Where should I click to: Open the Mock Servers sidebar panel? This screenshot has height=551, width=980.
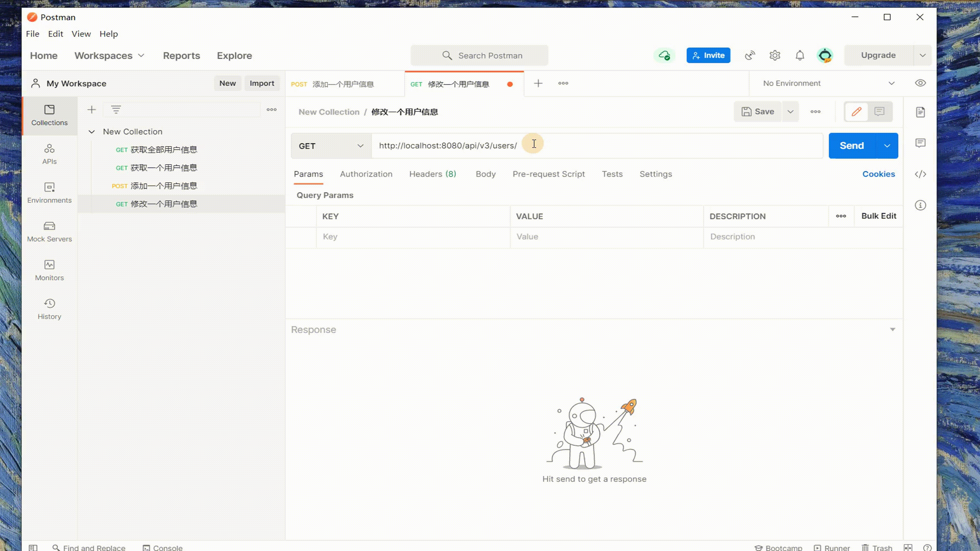pos(50,232)
